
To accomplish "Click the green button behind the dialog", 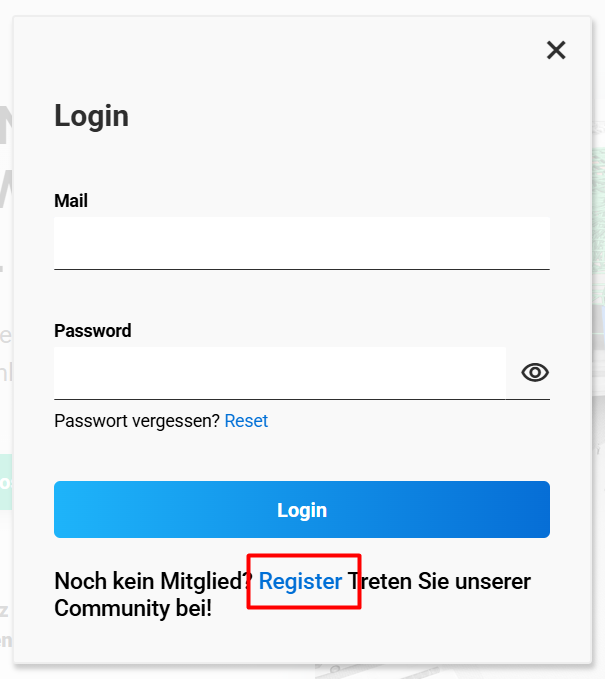I will point(6,482).
